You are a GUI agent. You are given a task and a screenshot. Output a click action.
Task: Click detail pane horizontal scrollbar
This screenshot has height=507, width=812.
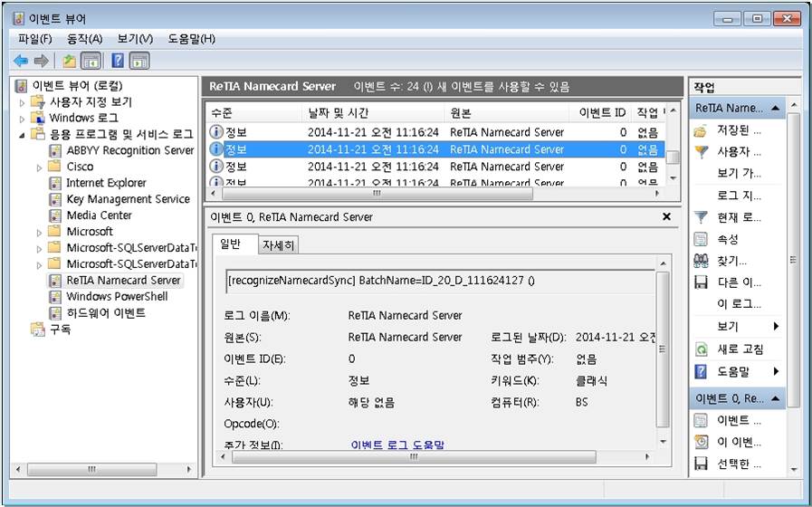click(414, 457)
